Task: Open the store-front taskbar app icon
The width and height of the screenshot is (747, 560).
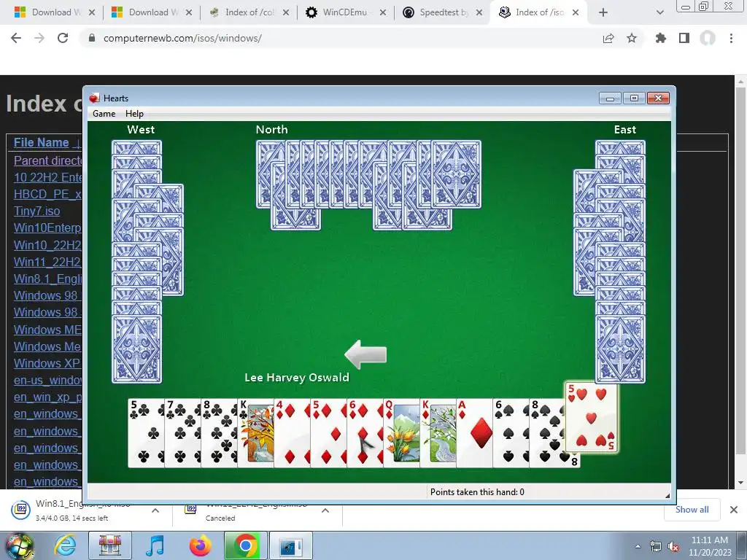Action: [x=110, y=545]
